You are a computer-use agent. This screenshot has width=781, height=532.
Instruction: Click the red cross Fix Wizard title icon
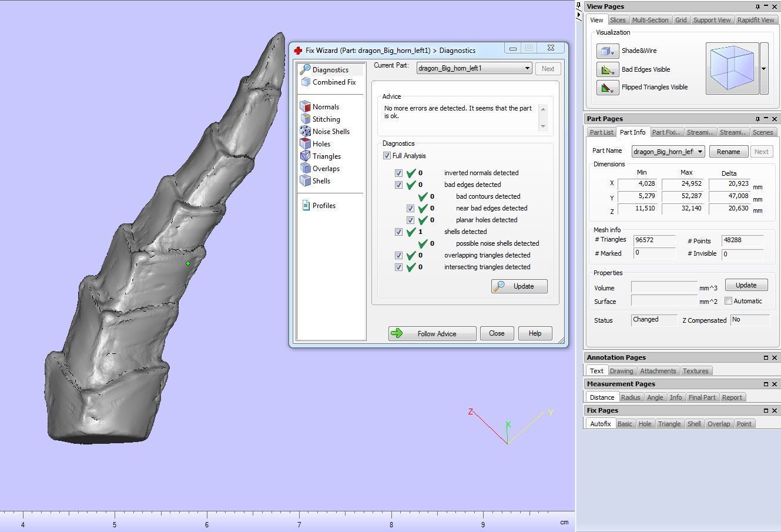[x=298, y=51]
